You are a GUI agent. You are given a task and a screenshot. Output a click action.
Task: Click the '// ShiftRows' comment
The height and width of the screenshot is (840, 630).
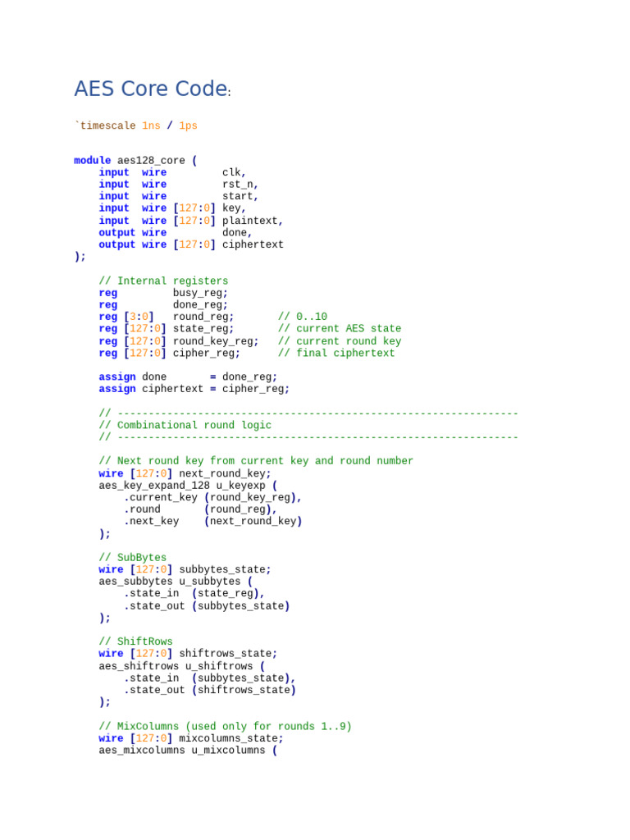(135, 641)
